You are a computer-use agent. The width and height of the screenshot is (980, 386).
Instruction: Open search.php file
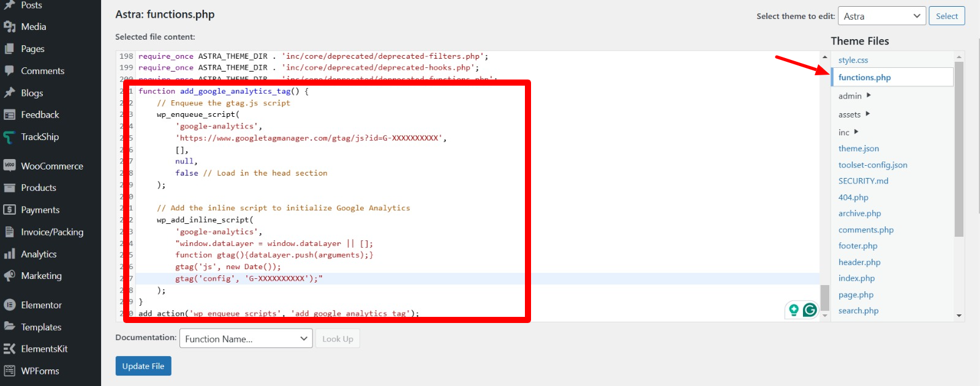coord(858,311)
